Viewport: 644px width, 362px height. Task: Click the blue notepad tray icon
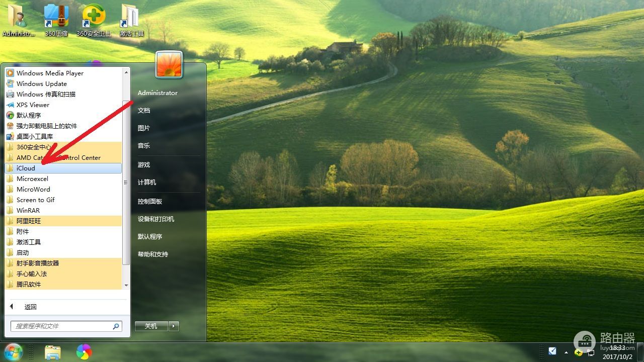[x=552, y=351]
